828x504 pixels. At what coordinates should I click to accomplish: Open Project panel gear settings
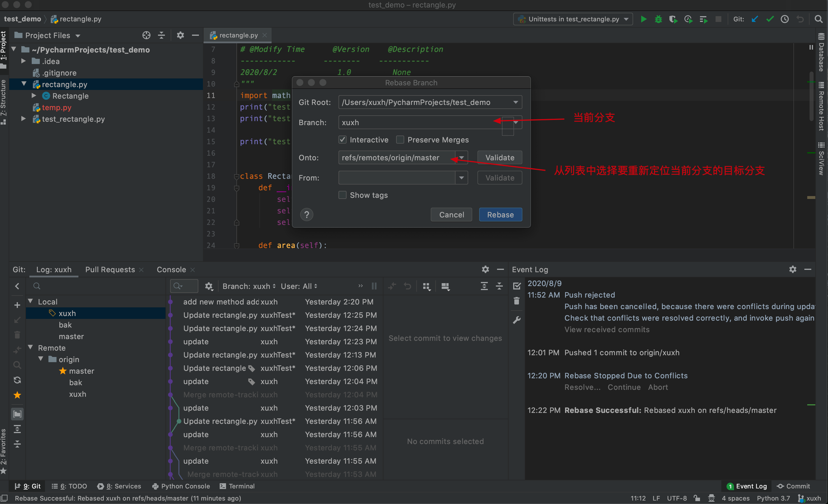tap(180, 35)
